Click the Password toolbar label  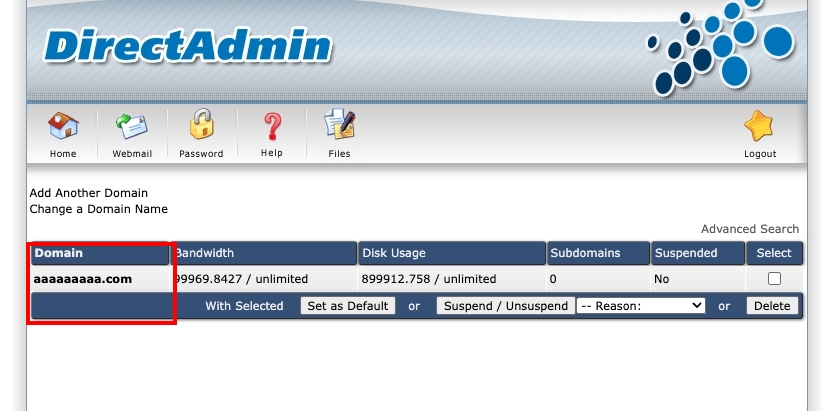(x=201, y=154)
